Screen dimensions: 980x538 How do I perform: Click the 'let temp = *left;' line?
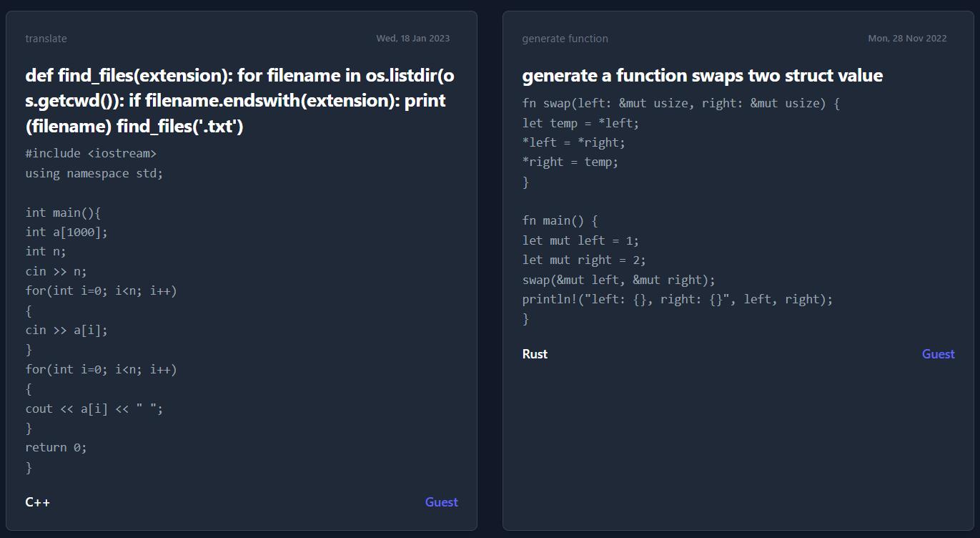(x=580, y=123)
